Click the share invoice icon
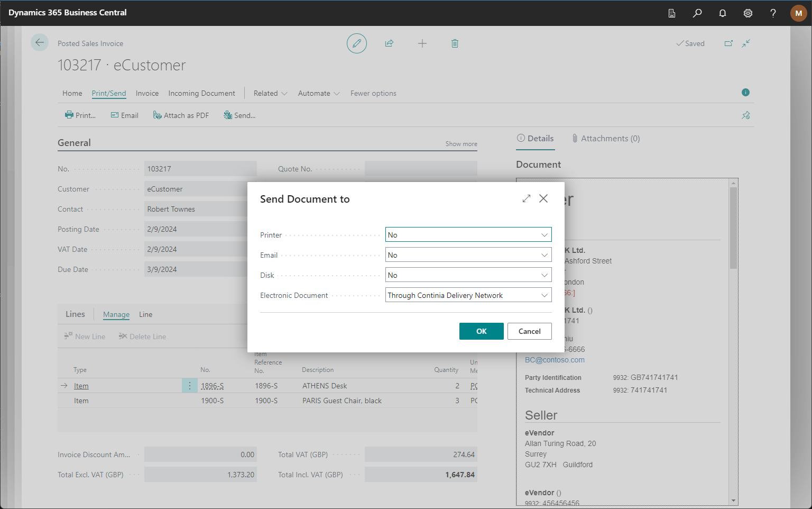 click(x=390, y=43)
